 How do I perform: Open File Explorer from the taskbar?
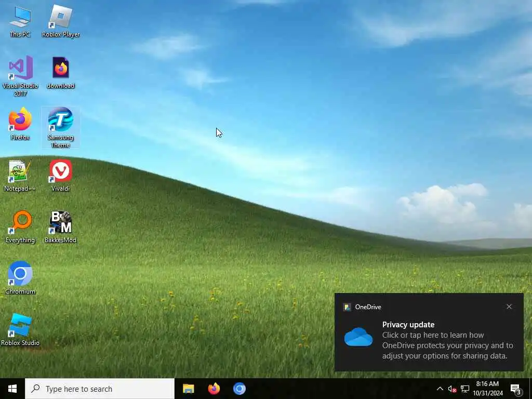[188, 389]
